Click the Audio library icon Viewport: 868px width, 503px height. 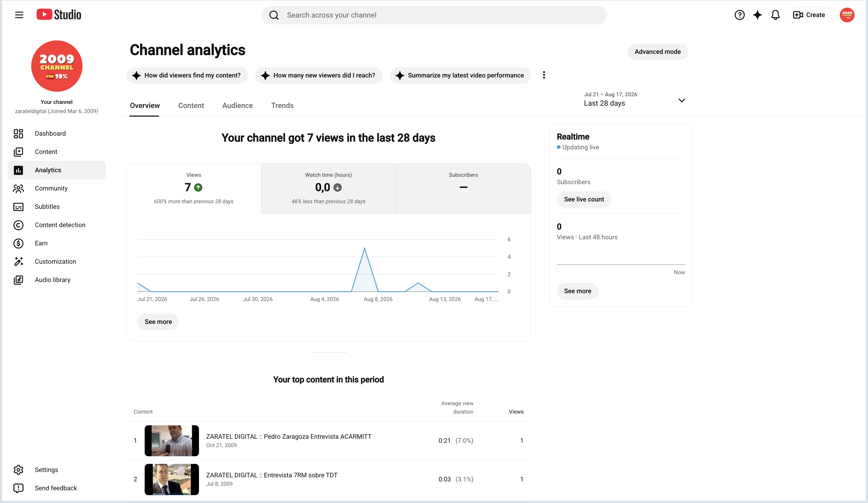point(18,280)
